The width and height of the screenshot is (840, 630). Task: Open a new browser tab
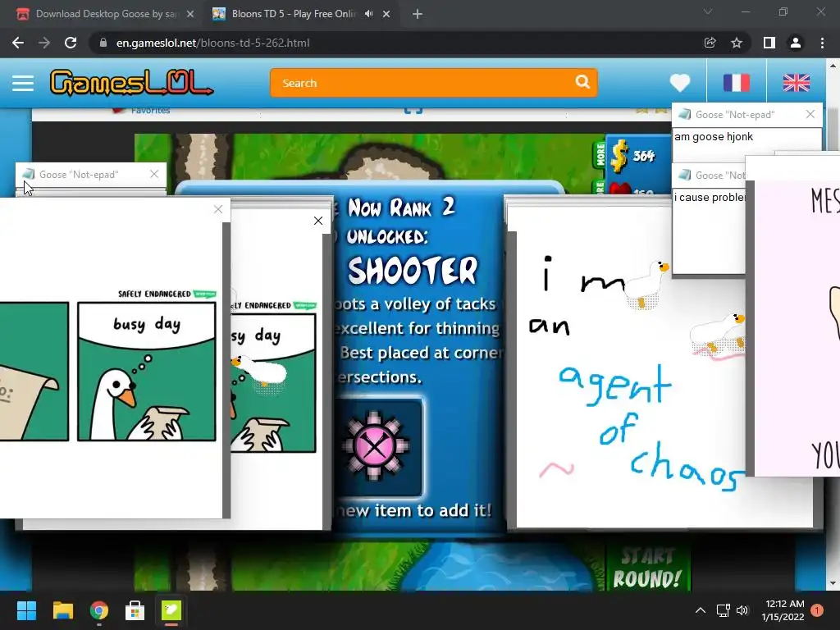418,14
